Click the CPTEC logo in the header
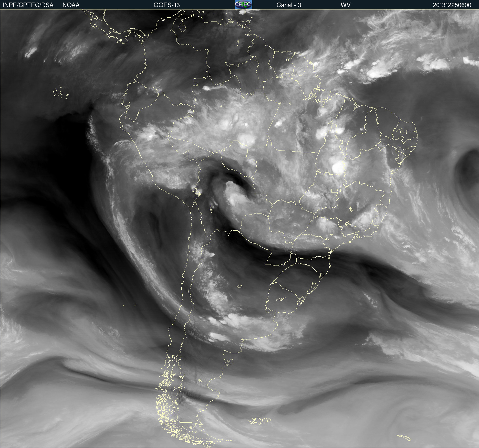Image resolution: width=479 pixels, height=448 pixels. coord(243,5)
